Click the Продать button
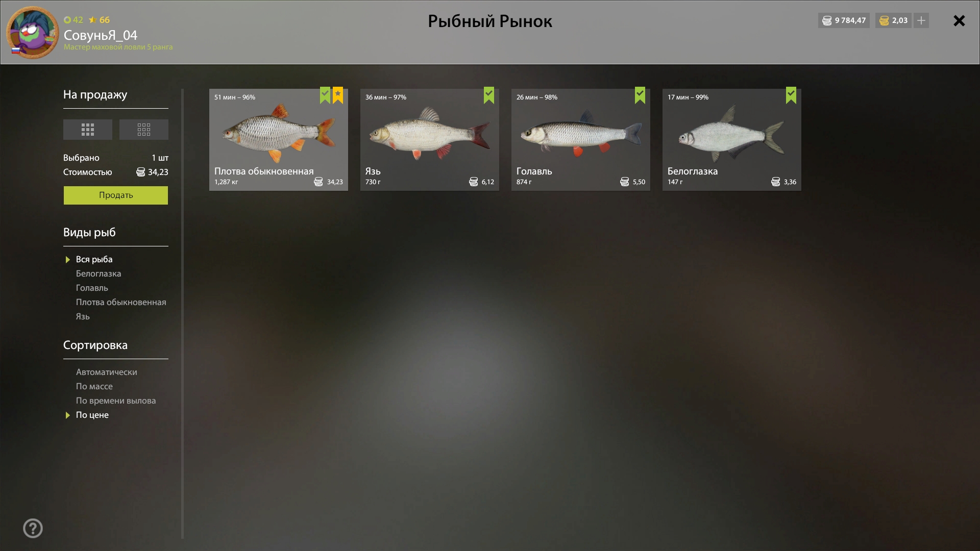Image resolution: width=980 pixels, height=551 pixels. 116,195
